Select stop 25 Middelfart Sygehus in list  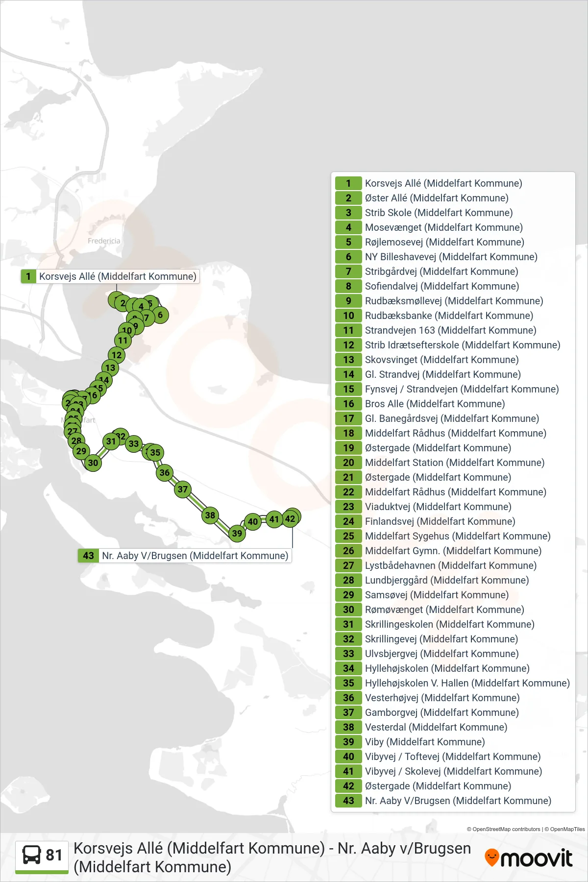pos(453,536)
